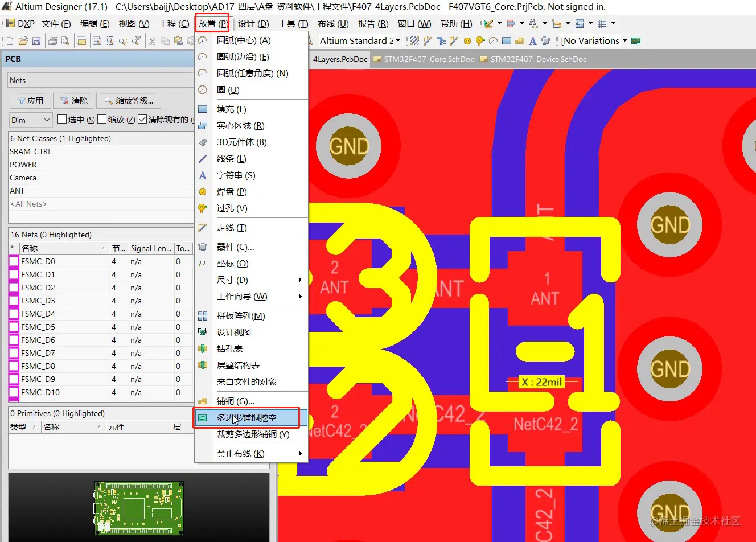The image size is (756, 542).
Task: Tick the FSMC_D10 net color checkbox
Action: tap(14, 392)
